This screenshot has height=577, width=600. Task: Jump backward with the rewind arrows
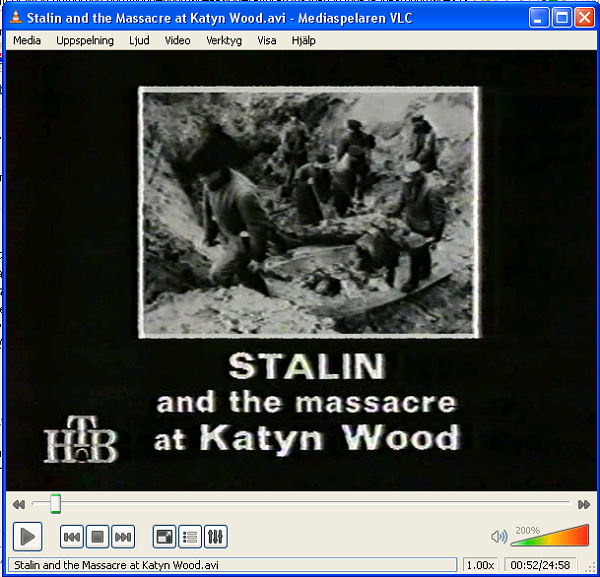pyautogui.click(x=19, y=505)
